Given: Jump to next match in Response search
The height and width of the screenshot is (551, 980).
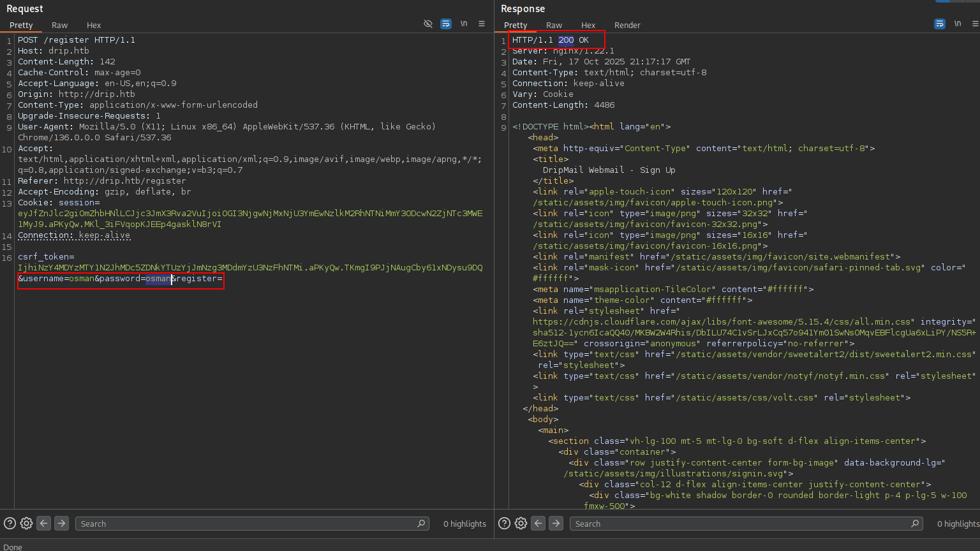Looking at the screenshot, I should 556,523.
